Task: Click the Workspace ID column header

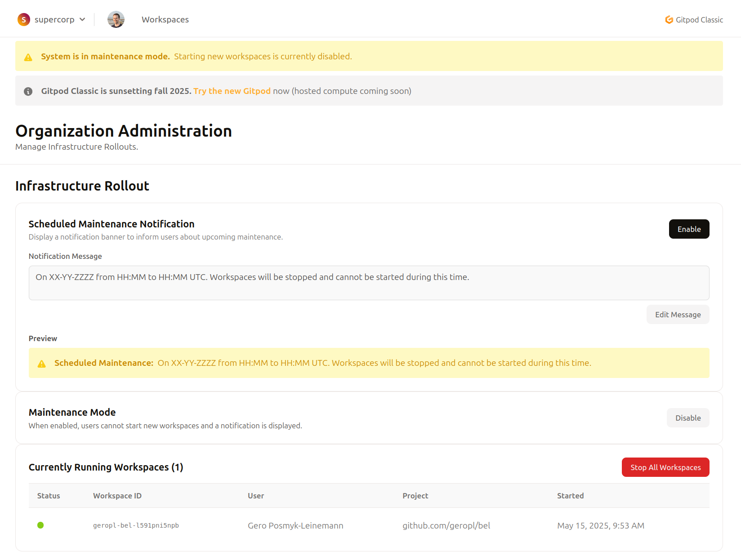Action: 117,496
